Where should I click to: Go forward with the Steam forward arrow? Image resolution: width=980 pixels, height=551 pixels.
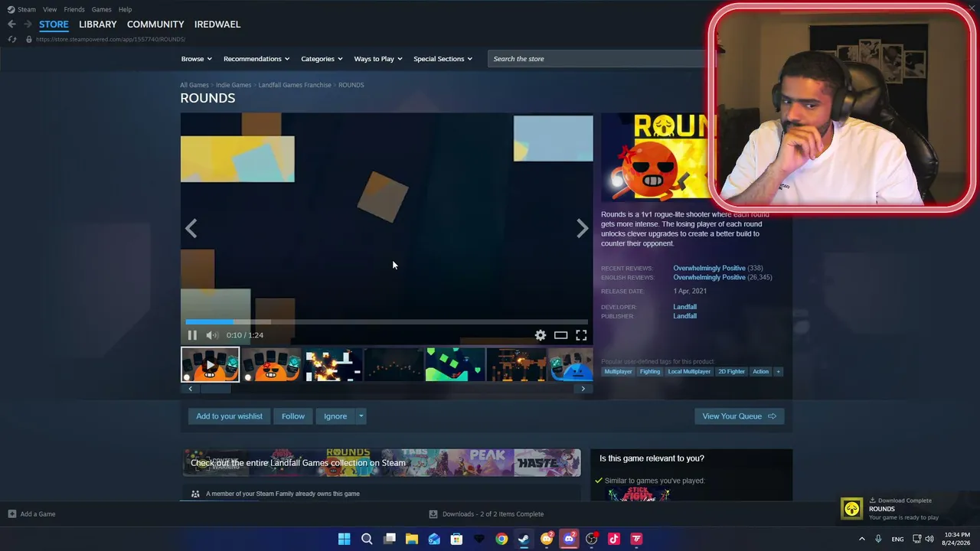(28, 24)
